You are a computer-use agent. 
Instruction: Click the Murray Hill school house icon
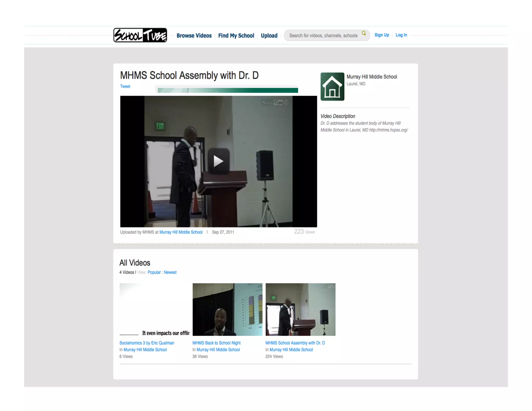pyautogui.click(x=332, y=87)
